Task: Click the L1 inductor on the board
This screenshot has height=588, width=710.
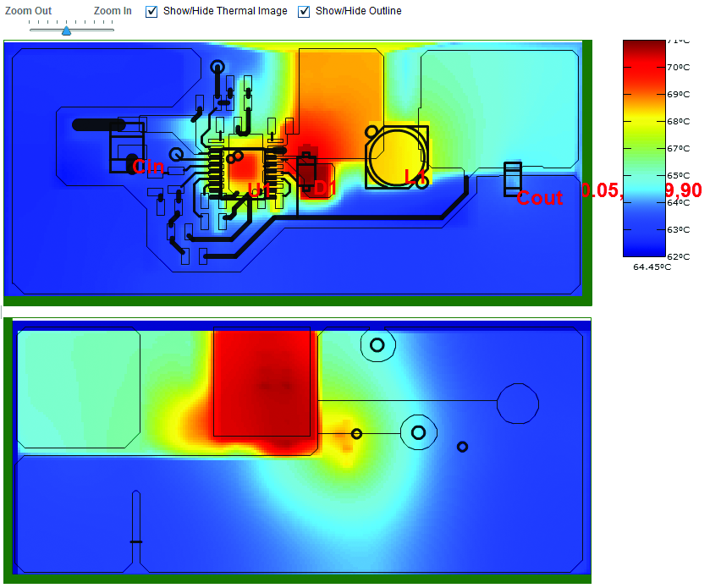Action: [397, 157]
